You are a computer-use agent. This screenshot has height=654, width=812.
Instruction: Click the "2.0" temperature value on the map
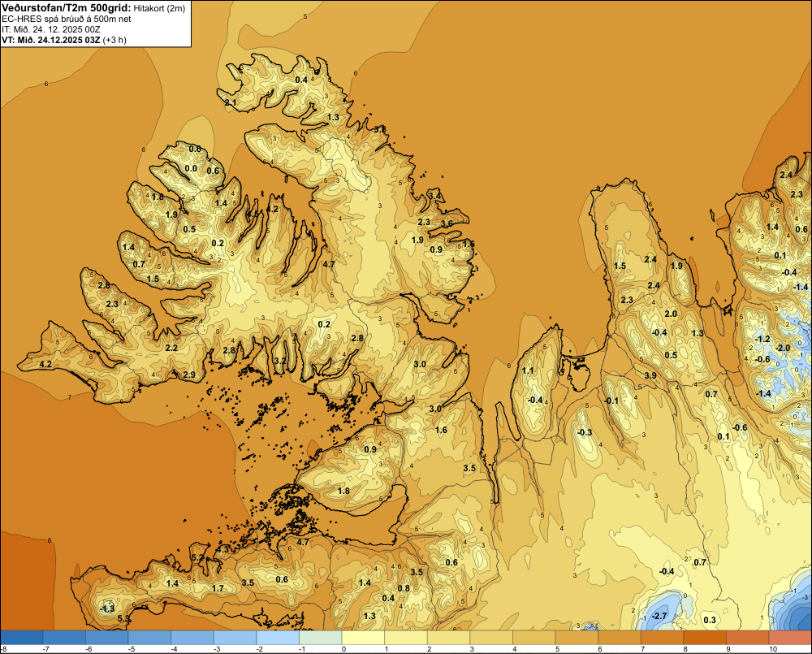[671, 314]
